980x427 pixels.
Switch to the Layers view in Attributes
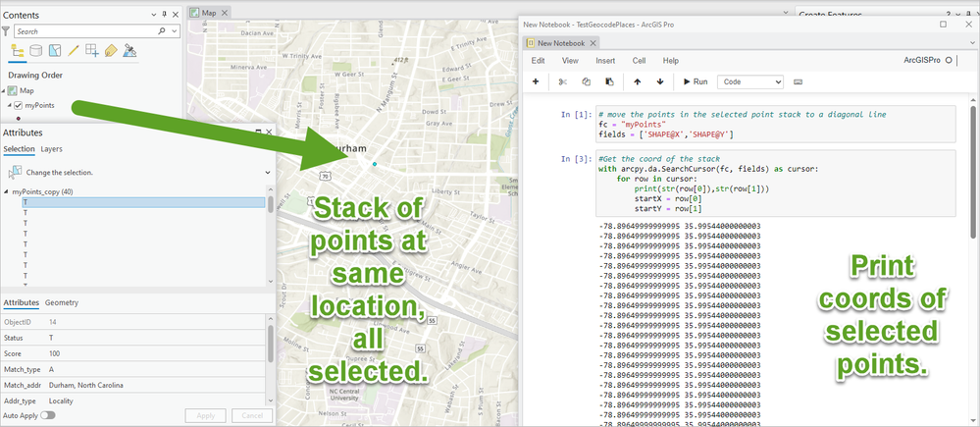tap(52, 149)
